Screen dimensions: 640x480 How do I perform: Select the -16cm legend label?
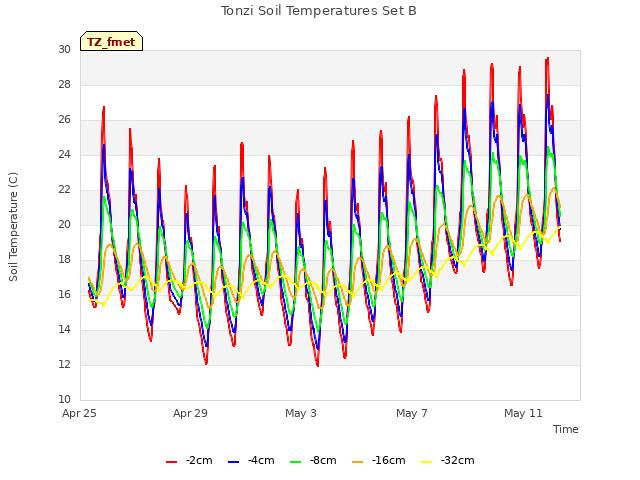[x=389, y=461]
